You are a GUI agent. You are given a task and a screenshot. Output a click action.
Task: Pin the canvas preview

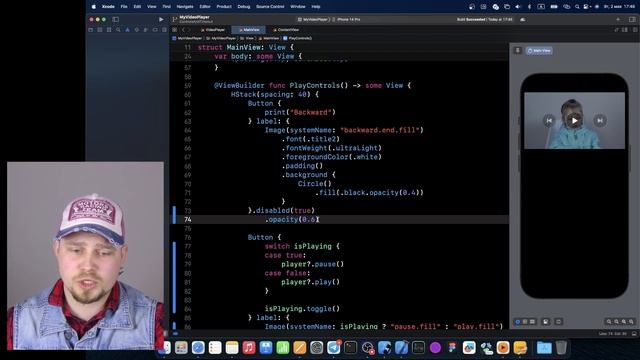(518, 51)
